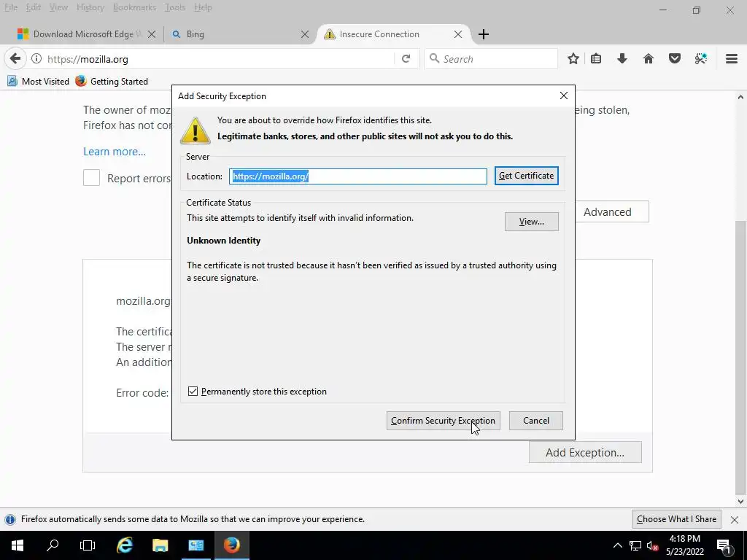Save page to Pocket icon
747x560 pixels.
coord(674,58)
